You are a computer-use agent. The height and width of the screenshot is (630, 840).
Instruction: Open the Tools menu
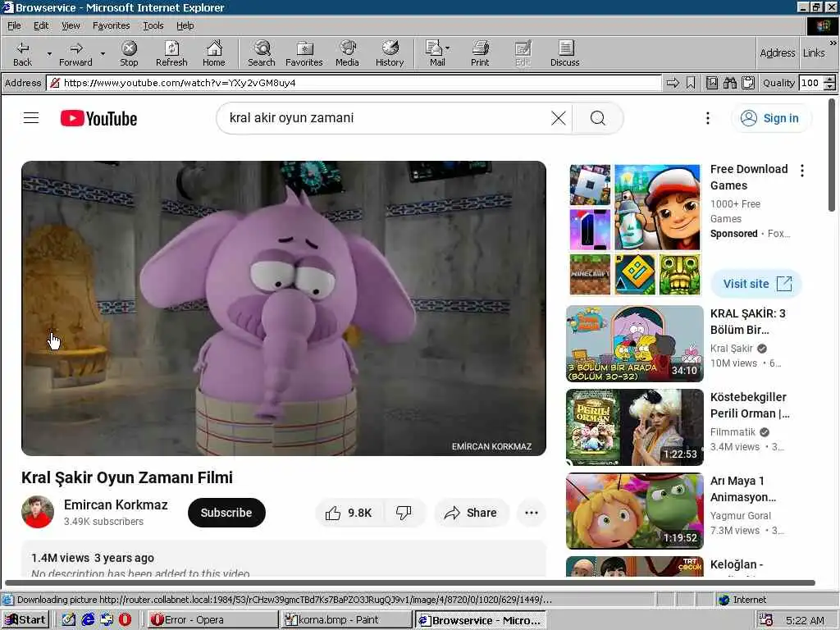click(153, 25)
